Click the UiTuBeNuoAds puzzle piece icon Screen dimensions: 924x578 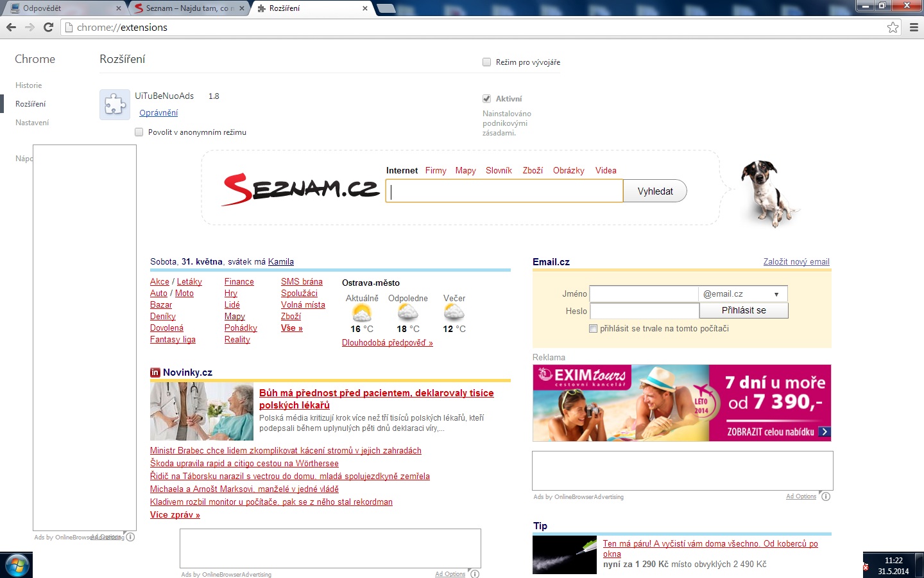[115, 105]
